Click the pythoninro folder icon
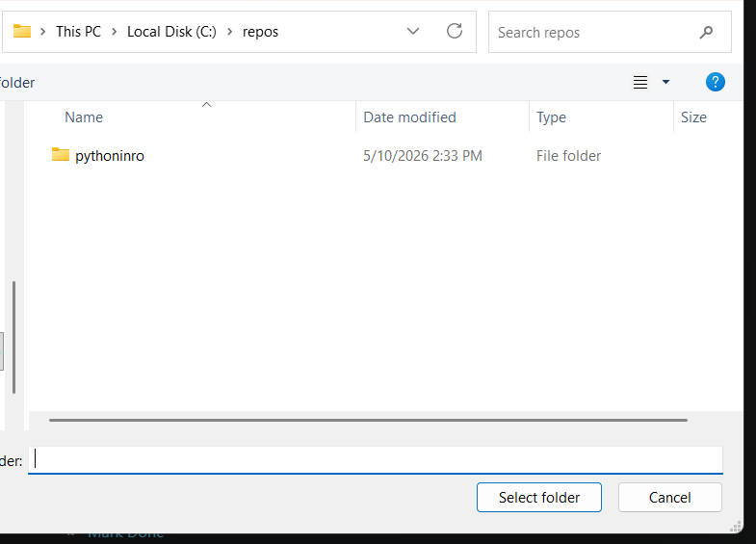 click(61, 155)
